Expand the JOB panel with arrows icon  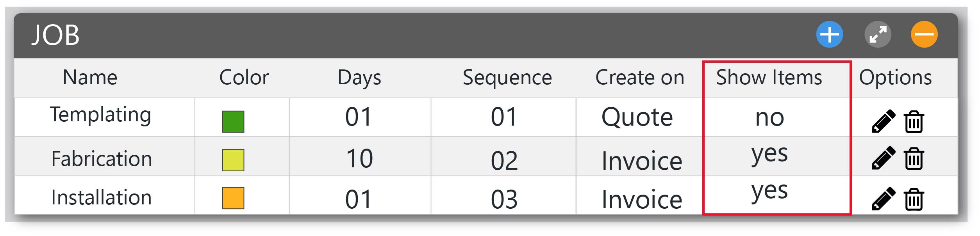(x=878, y=34)
